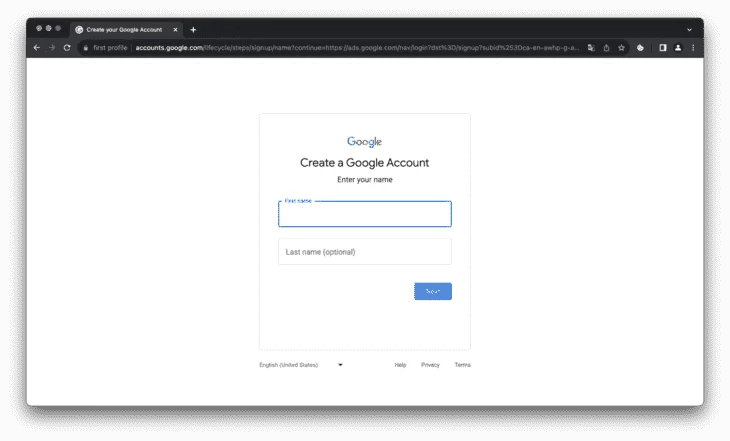
Task: Click the blue Next button
Action: [433, 291]
